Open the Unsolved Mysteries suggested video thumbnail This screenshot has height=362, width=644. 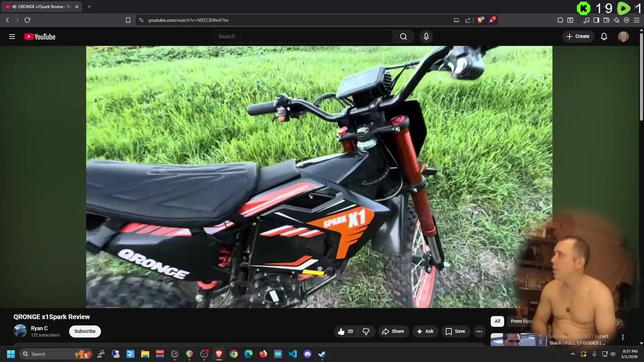coord(518,340)
